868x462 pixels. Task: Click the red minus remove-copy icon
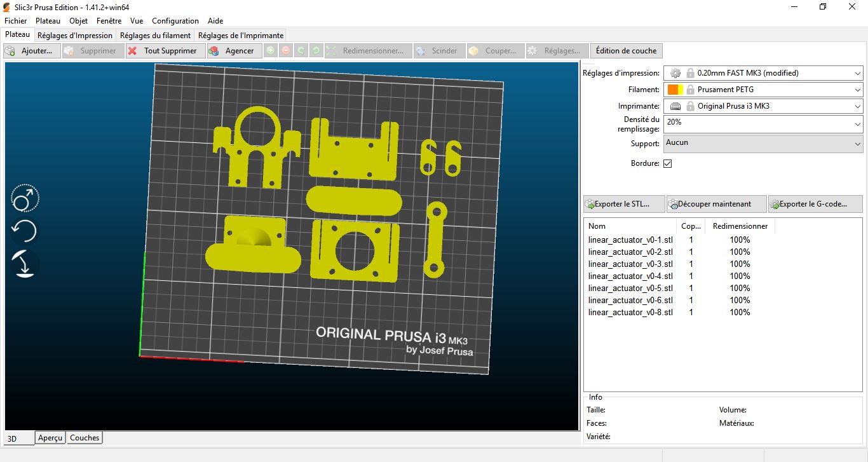click(286, 51)
